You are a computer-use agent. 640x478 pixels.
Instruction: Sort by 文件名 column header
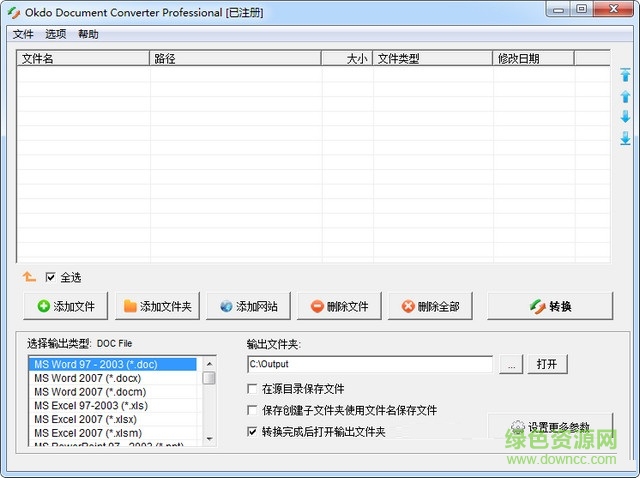coord(83,58)
